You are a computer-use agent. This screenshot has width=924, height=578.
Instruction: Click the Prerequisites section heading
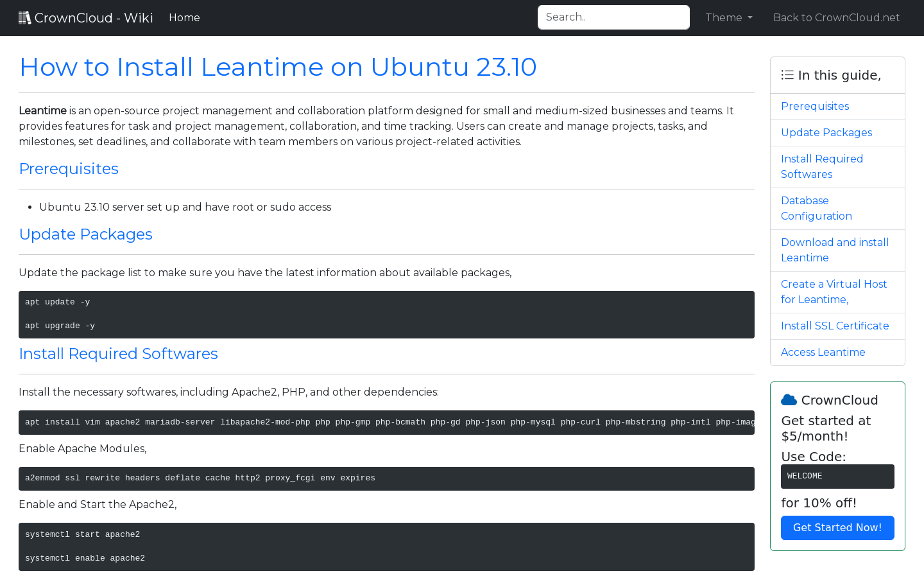69,168
